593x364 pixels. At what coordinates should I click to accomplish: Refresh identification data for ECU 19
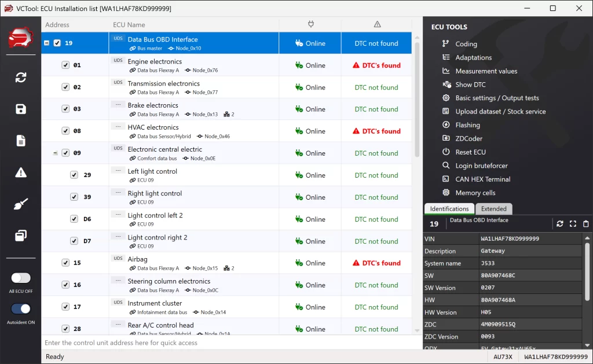[560, 224]
